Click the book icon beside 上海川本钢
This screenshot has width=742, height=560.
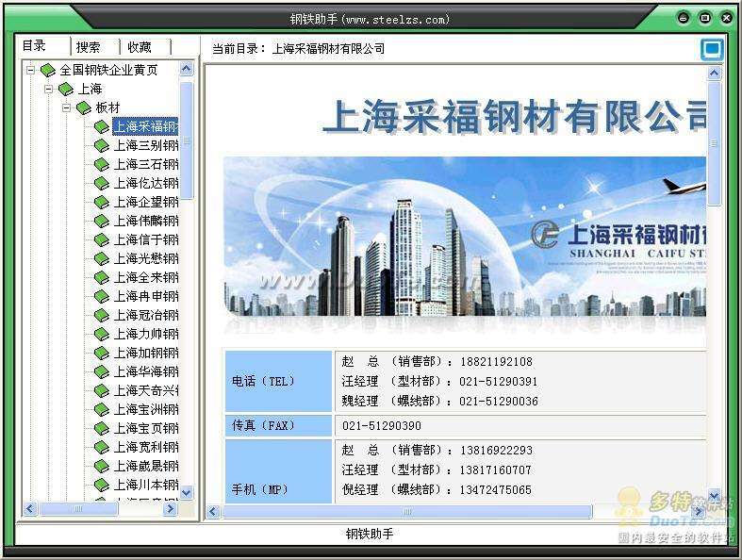tap(102, 486)
